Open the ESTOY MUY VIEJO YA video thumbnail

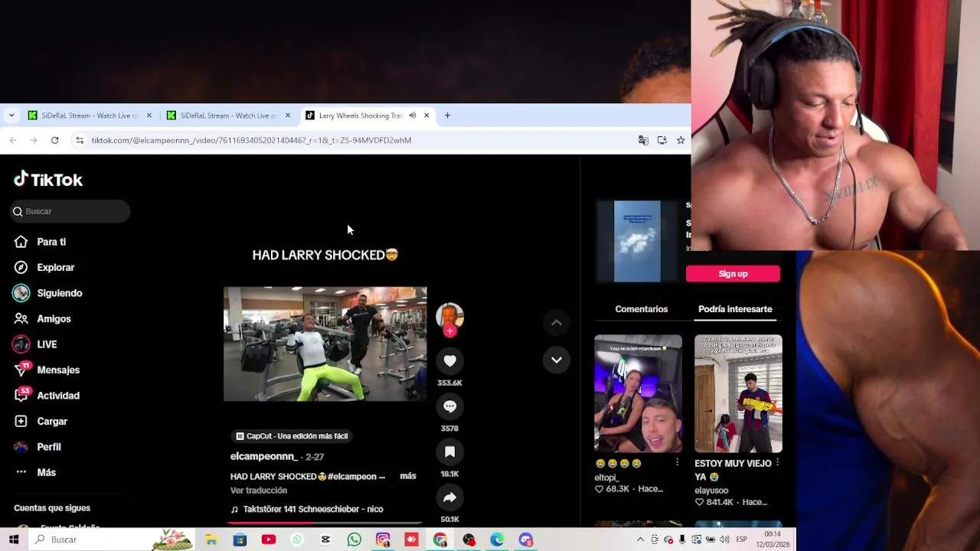pyautogui.click(x=738, y=393)
